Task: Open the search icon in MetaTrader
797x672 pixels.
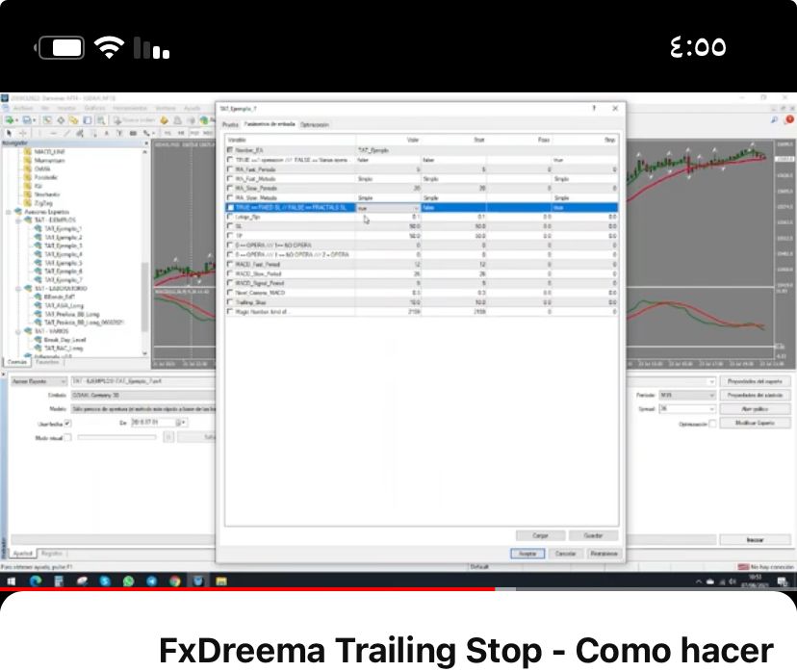Action: coord(774,120)
